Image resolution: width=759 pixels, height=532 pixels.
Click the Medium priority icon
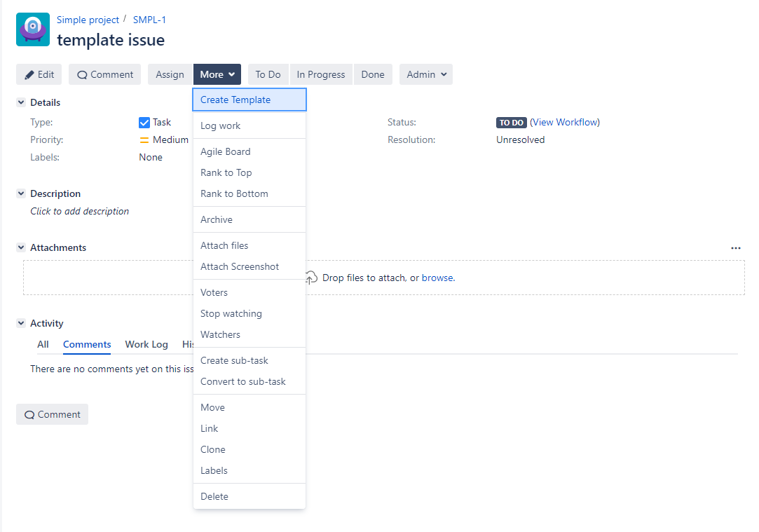click(x=144, y=140)
